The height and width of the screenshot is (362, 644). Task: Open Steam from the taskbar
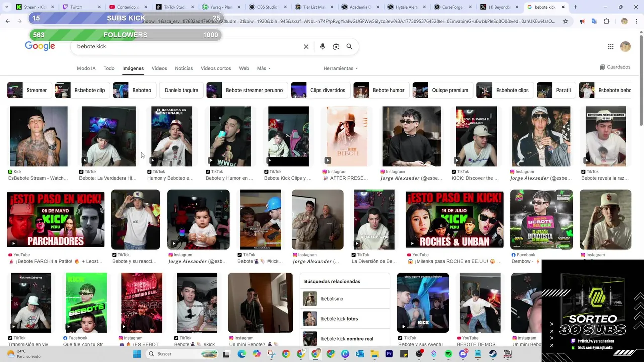[493, 354]
